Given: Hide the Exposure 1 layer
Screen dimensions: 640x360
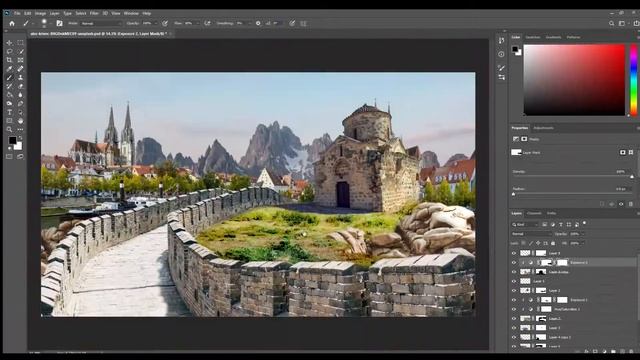Looking at the screenshot, I should click(514, 300).
